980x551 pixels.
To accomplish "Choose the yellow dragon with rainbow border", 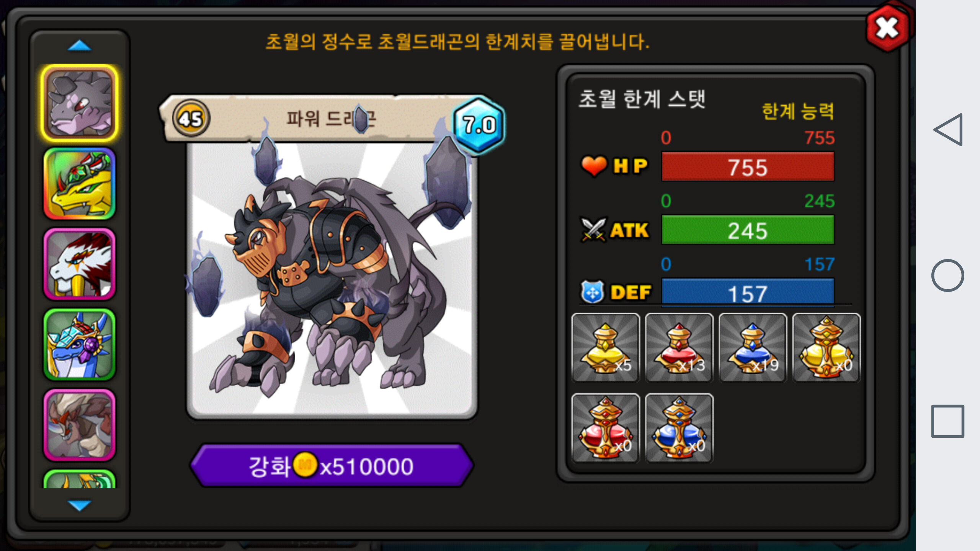I will [x=79, y=184].
